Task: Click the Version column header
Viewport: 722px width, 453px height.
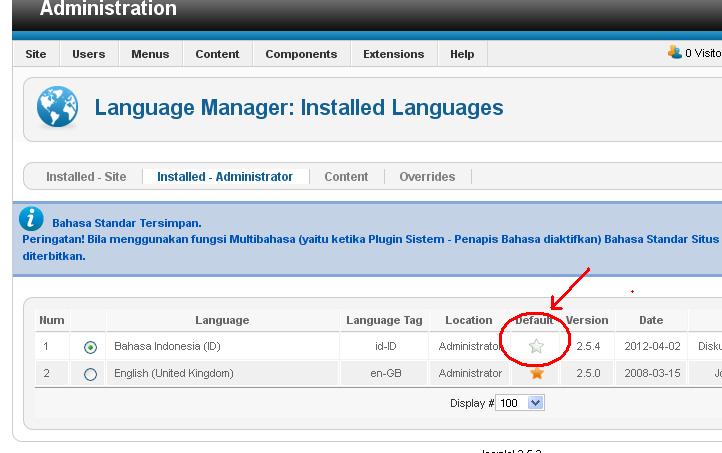Action: (x=587, y=320)
